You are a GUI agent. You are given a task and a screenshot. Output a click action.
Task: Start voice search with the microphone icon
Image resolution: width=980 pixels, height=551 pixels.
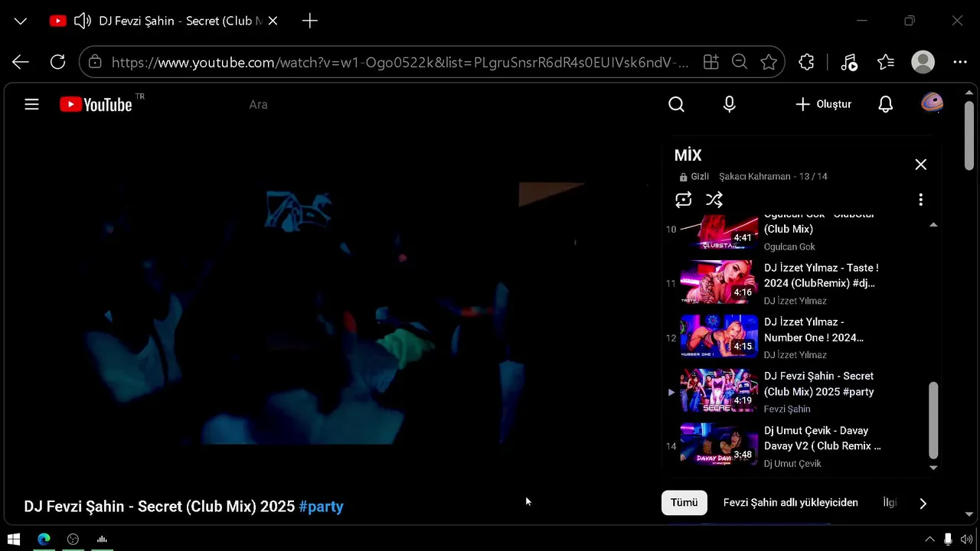coord(729,104)
